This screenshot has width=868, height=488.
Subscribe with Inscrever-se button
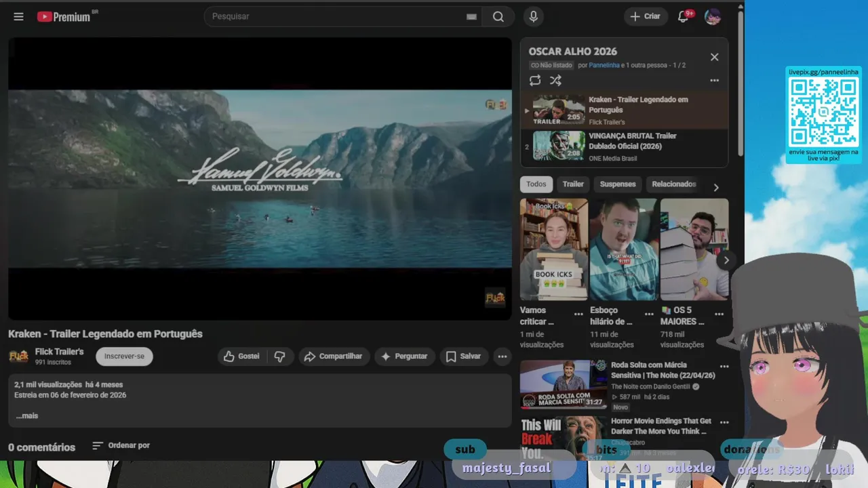(124, 357)
